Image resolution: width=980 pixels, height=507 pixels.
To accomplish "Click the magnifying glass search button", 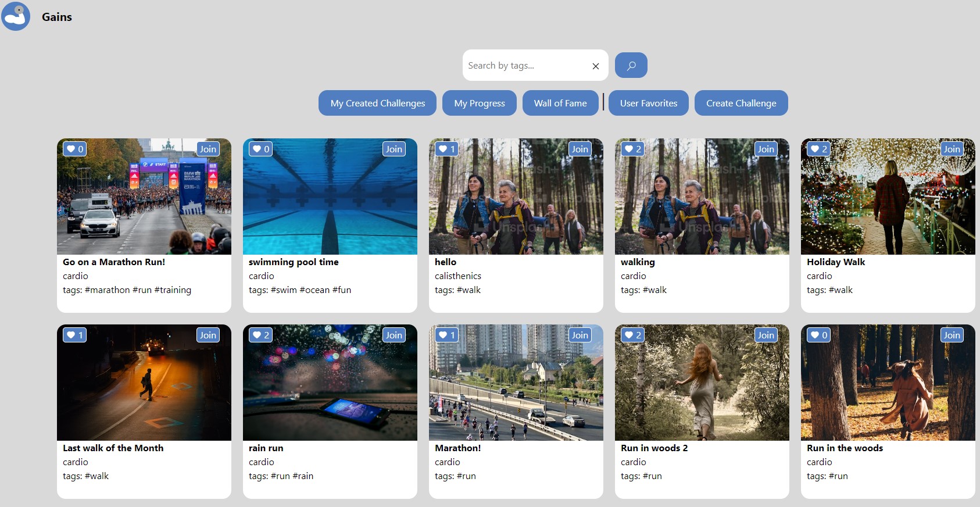I will pyautogui.click(x=631, y=65).
